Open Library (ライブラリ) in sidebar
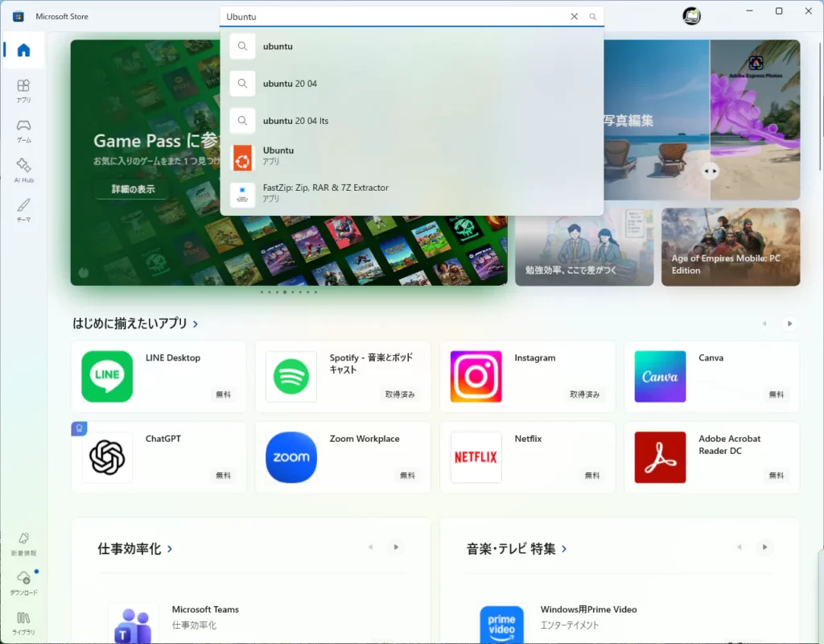The image size is (824, 644). [x=23, y=622]
